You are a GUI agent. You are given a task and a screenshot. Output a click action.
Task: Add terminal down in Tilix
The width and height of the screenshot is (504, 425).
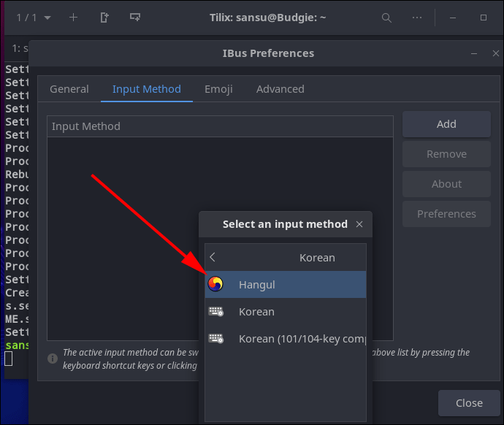pos(135,18)
